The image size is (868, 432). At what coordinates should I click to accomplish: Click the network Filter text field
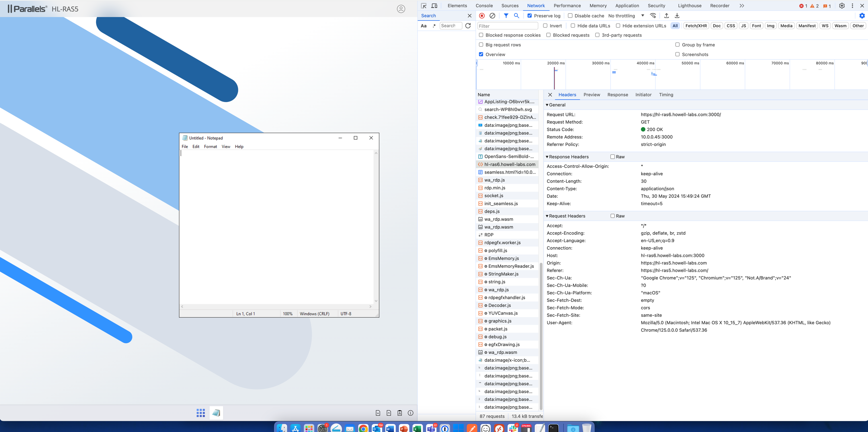508,26
